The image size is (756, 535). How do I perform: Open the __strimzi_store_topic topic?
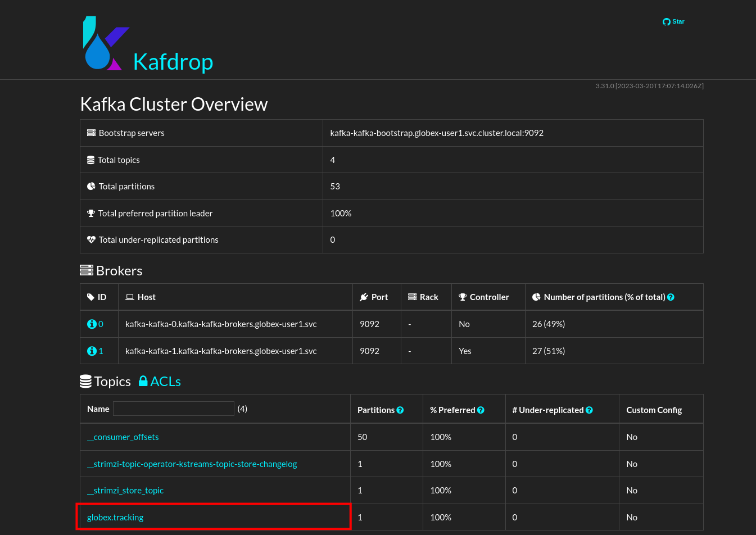click(125, 491)
